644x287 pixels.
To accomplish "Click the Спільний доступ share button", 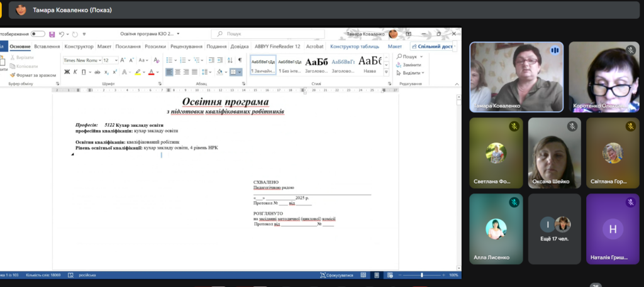I will point(431,46).
